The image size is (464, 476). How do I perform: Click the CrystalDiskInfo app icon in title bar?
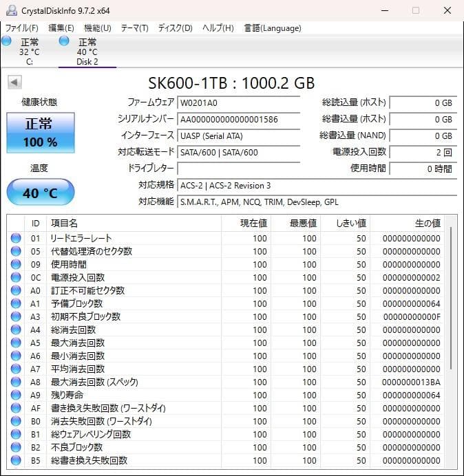pos(12,10)
